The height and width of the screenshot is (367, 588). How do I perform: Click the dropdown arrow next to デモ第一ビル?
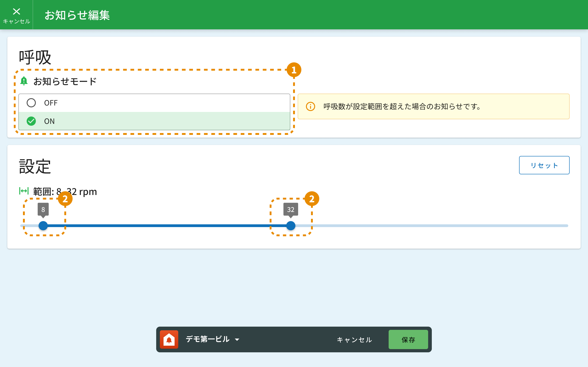[237, 339]
